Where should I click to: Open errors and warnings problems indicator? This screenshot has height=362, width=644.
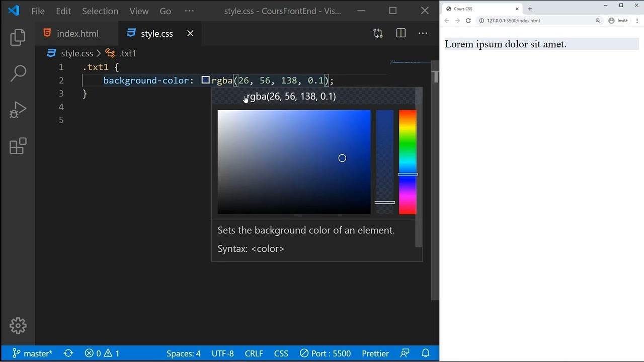coord(102,353)
